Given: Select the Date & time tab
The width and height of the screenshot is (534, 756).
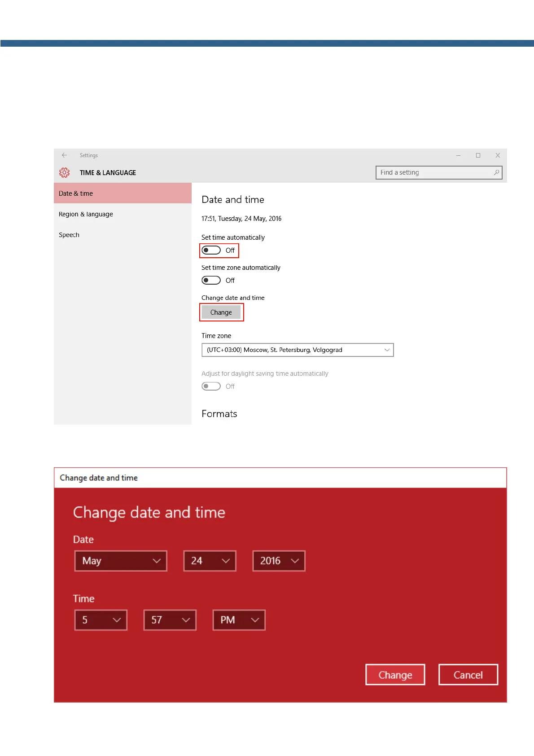Looking at the screenshot, I should point(123,193).
